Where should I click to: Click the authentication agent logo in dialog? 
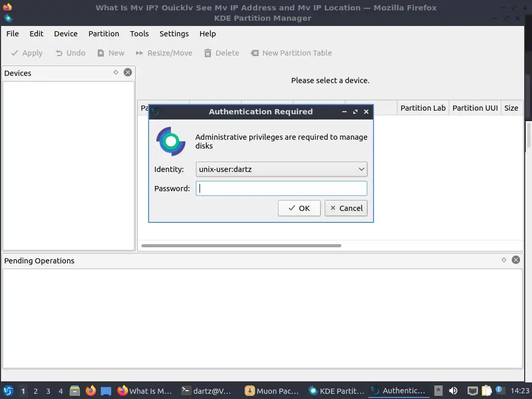coord(170,141)
